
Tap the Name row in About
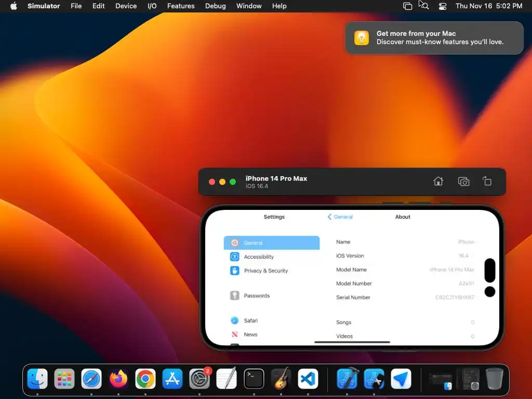[405, 242]
